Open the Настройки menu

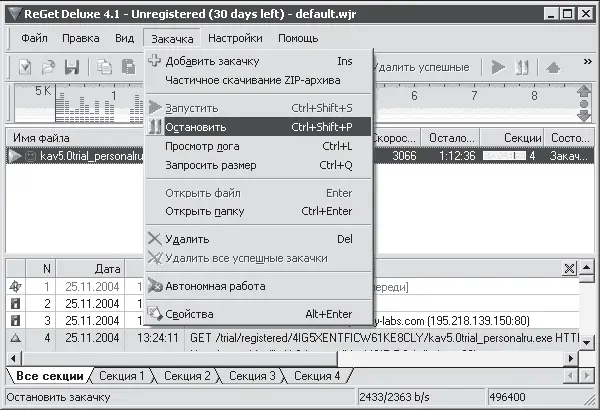(x=235, y=38)
